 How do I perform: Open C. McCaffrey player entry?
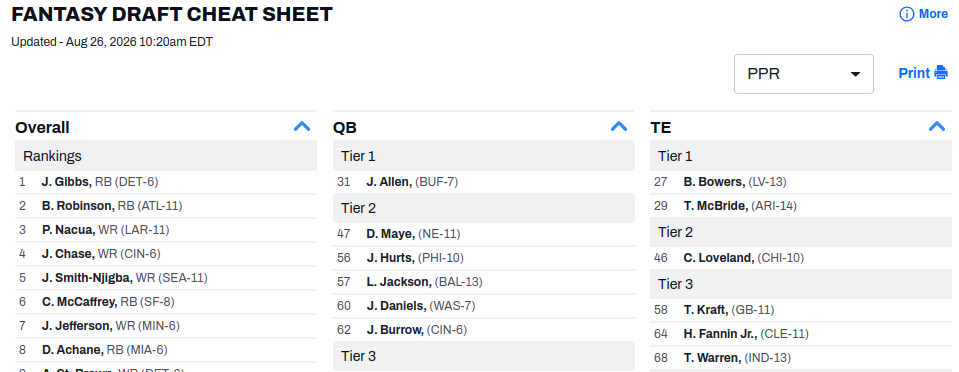(x=80, y=302)
